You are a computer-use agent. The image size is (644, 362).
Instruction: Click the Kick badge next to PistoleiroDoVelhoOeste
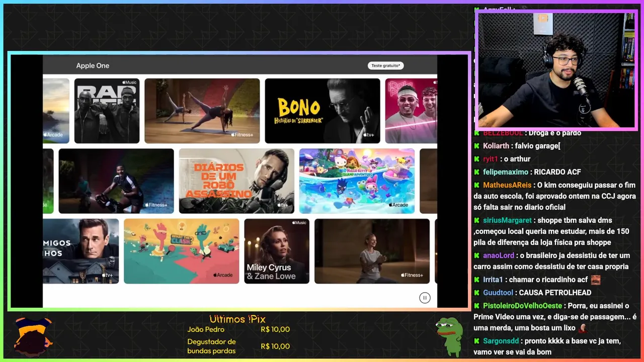tap(476, 306)
